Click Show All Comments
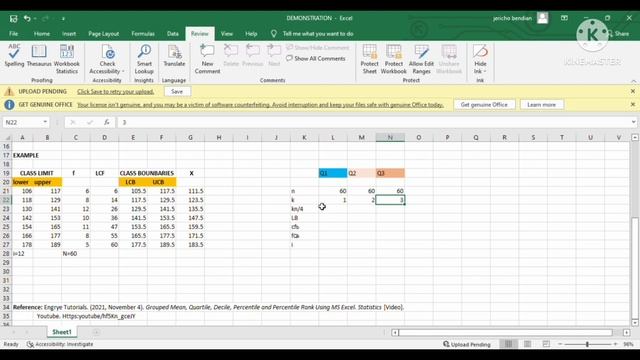Image resolution: width=640 pixels, height=360 pixels. coord(316,59)
